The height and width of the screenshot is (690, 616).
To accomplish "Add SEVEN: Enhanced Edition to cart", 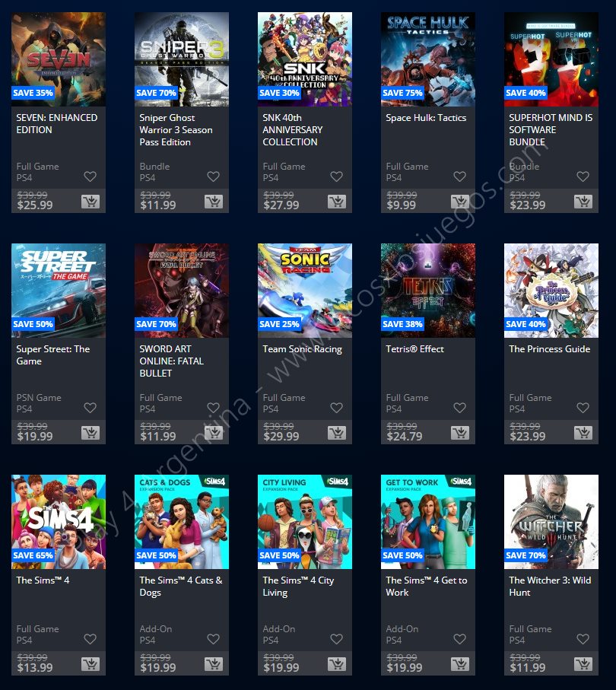I will pos(90,202).
